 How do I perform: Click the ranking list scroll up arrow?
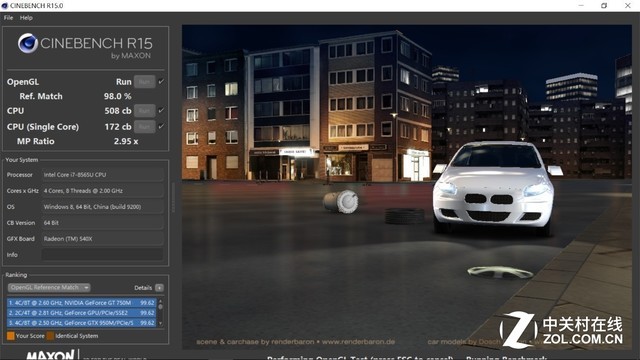[160, 301]
